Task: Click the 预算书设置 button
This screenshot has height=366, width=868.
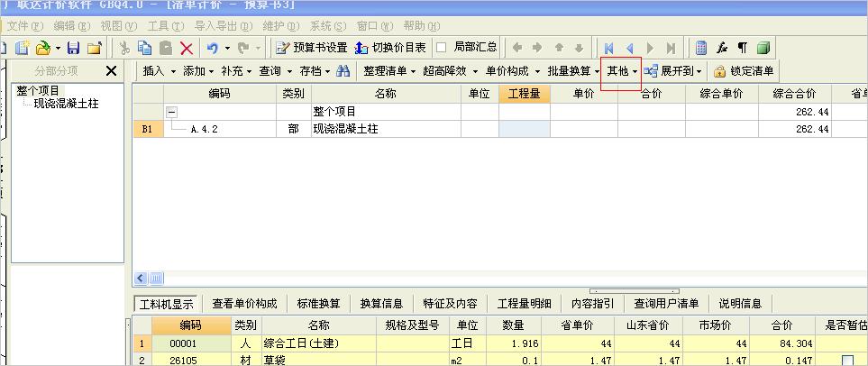Action: point(312,48)
